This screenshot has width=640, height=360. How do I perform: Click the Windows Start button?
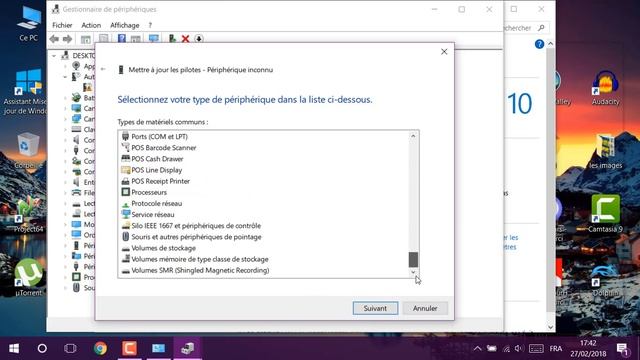[14, 348]
